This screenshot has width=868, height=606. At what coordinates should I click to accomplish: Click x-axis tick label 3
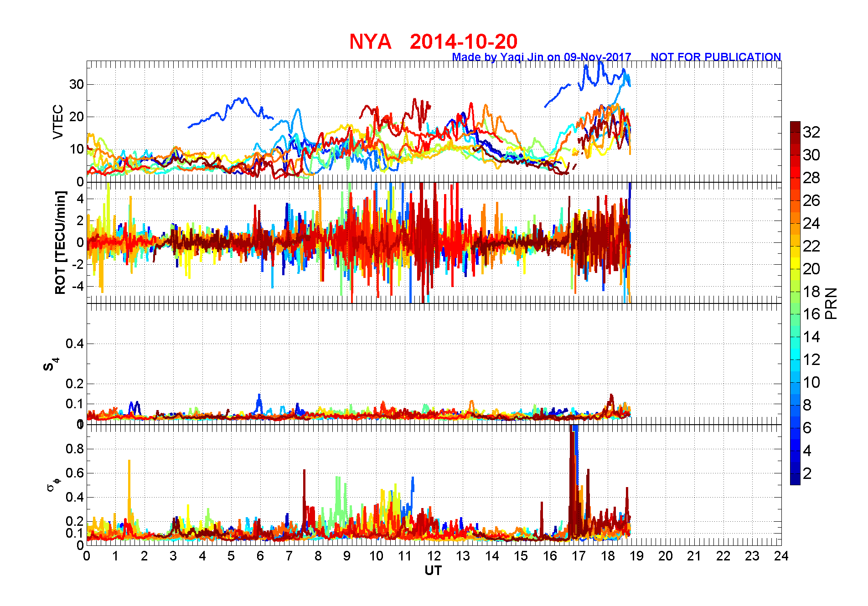pyautogui.click(x=173, y=556)
